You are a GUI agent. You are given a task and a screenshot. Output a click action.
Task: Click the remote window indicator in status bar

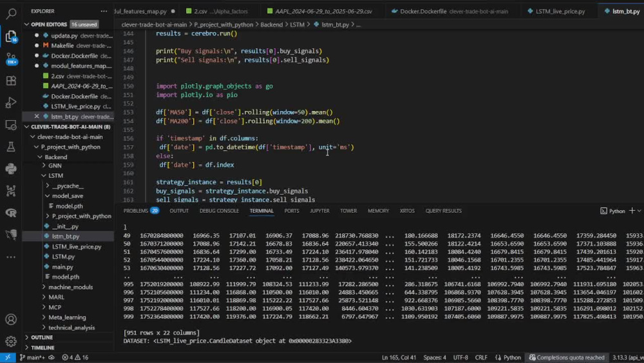click(x=8, y=358)
